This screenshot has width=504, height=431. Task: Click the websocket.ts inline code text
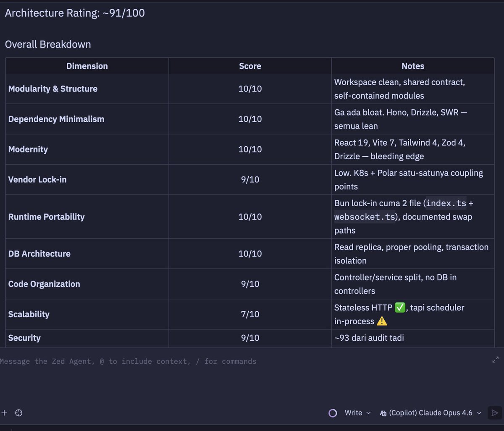[x=365, y=217]
